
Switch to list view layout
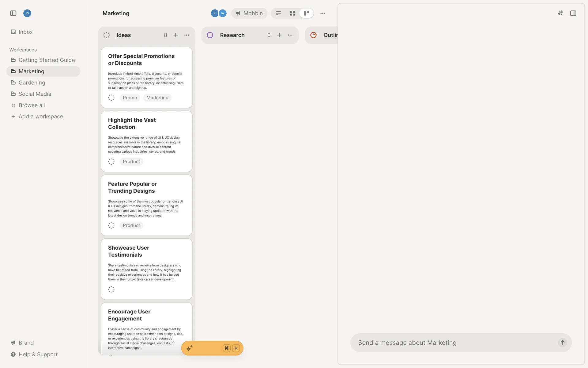[x=278, y=13]
